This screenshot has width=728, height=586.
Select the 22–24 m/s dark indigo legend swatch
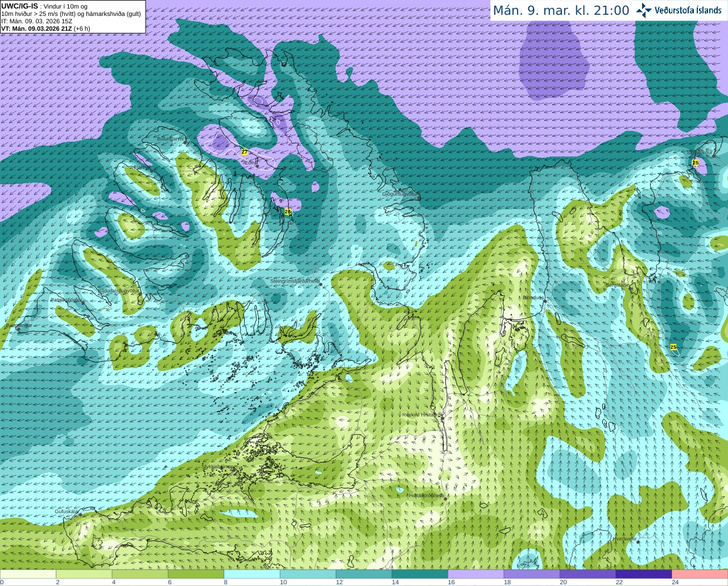(644, 574)
